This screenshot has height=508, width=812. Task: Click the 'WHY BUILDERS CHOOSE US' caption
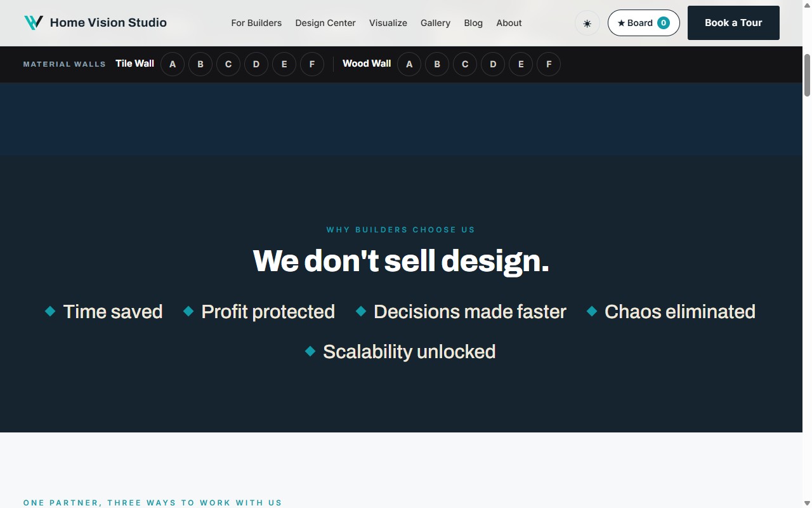point(401,230)
